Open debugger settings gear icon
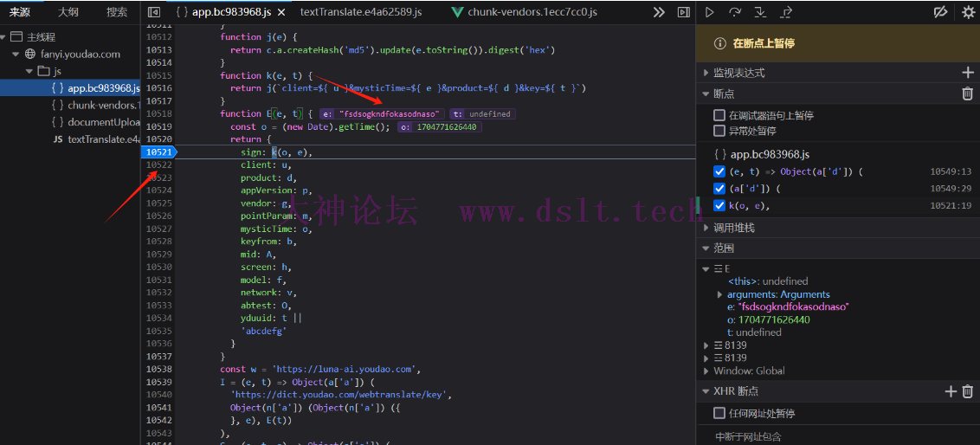This screenshot has height=445, width=980. pos(968,13)
